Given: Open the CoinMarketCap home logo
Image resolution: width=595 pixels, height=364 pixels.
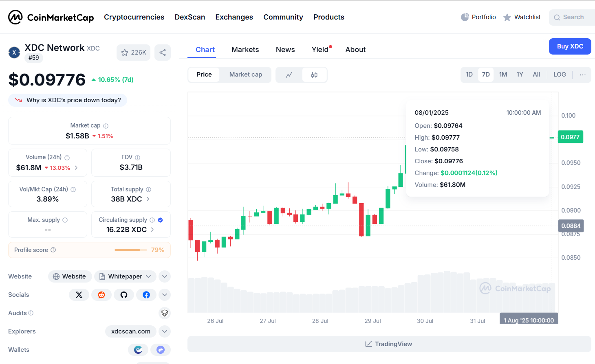Looking at the screenshot, I should [51, 17].
